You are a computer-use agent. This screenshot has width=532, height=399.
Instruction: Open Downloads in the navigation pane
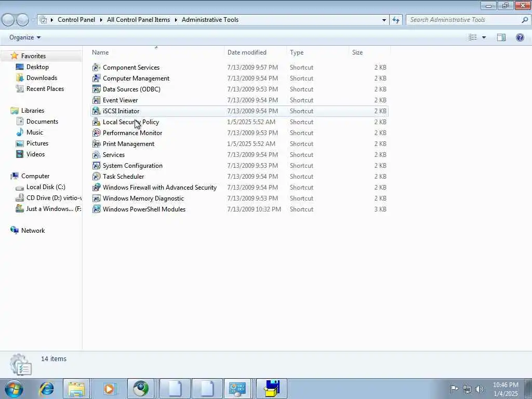tap(42, 78)
